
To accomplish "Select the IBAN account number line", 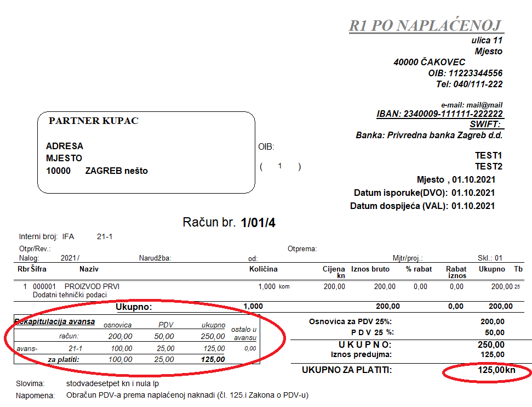I will click(x=439, y=114).
